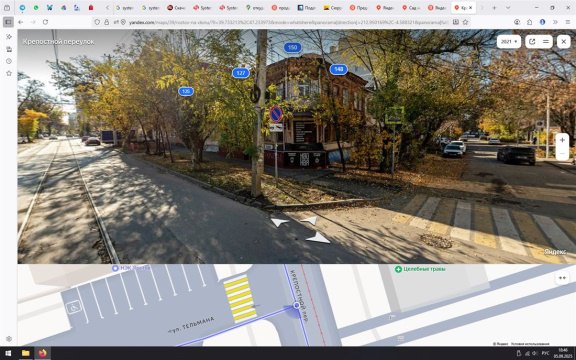Close the active Yandex Maps tab
Image resolution: width=576 pixels, height=360 pixels.
pos(471,7)
